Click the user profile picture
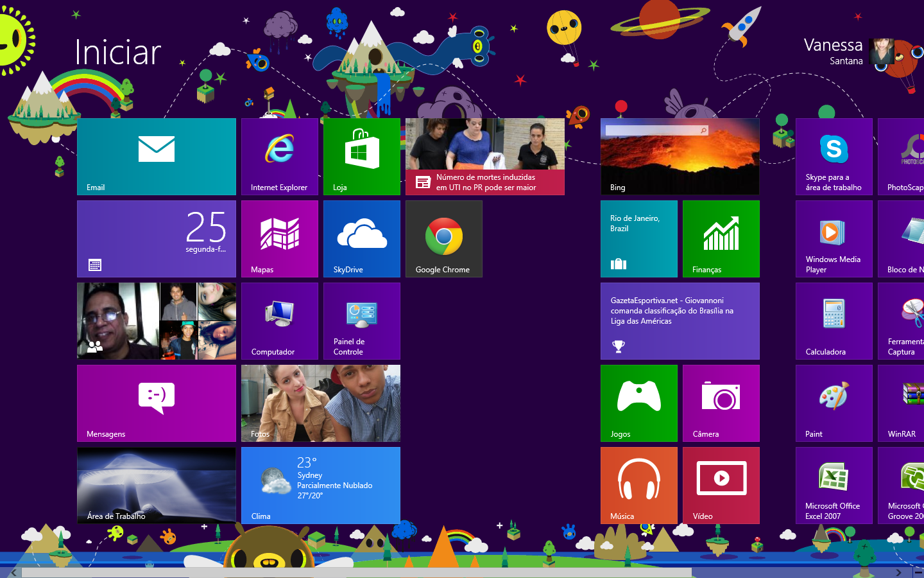The width and height of the screenshot is (924, 578). point(882,51)
